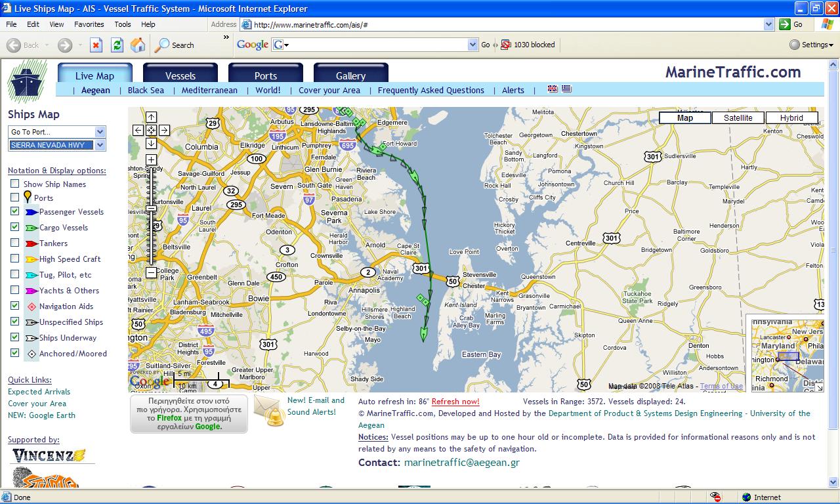Open the File menu
Viewport: 840px width, 504px height.
tap(11, 24)
